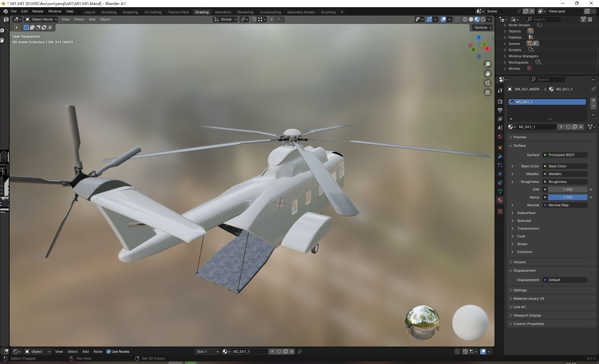Open the Render properties tab

500,102
